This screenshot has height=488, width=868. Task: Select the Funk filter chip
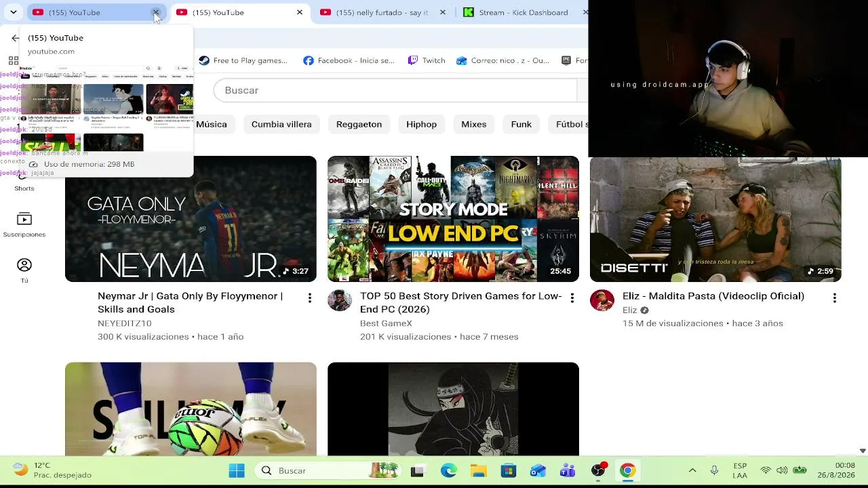pyautogui.click(x=521, y=124)
